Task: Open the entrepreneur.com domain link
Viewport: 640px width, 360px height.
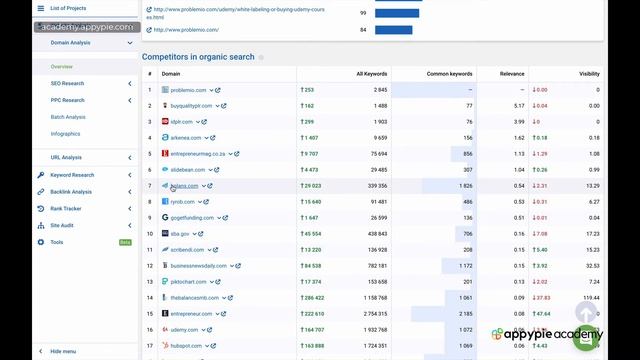Action: (191, 314)
